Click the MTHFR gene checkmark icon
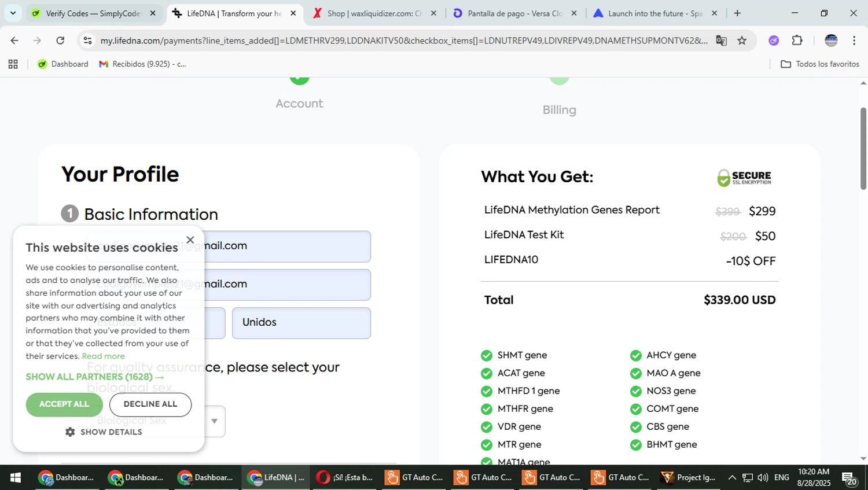This screenshot has height=490, width=868. pyautogui.click(x=487, y=410)
